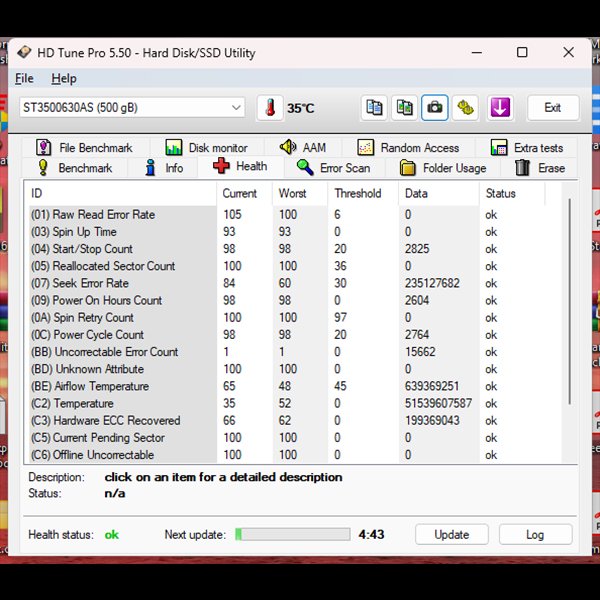Open the options gear icon
600x600 pixels.
point(465,108)
